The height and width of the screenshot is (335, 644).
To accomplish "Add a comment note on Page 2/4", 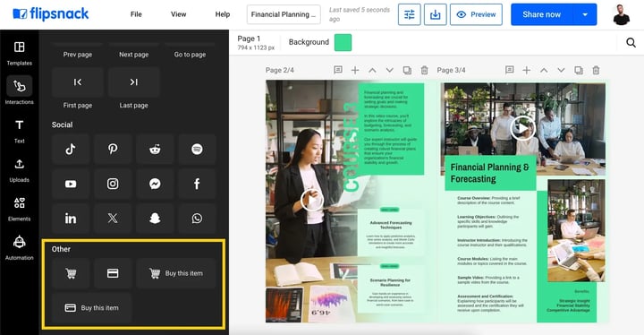I will [x=337, y=70].
